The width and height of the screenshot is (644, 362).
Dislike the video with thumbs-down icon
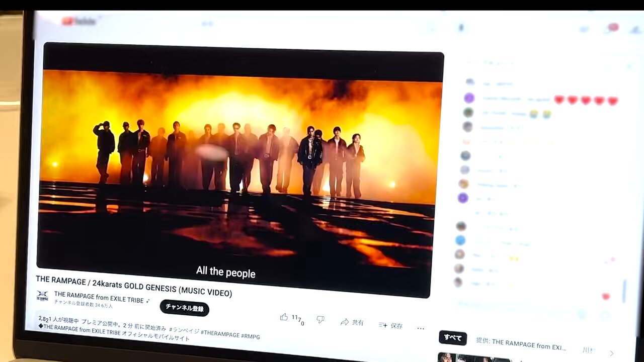[320, 320]
